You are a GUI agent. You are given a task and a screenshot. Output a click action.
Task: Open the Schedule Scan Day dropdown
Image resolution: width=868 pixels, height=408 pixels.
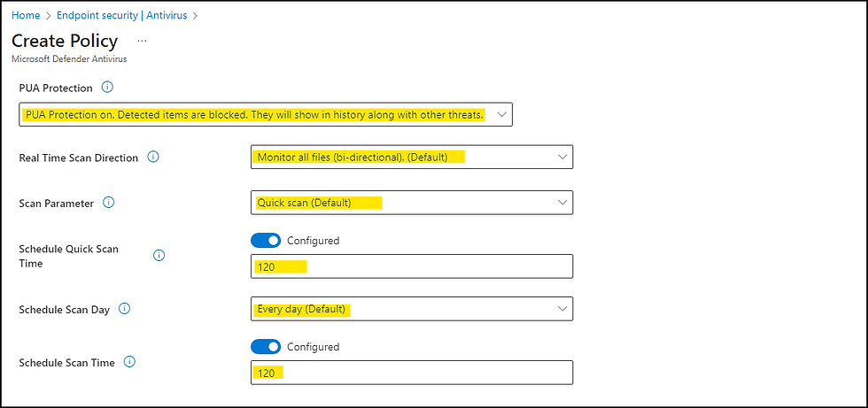pos(412,309)
